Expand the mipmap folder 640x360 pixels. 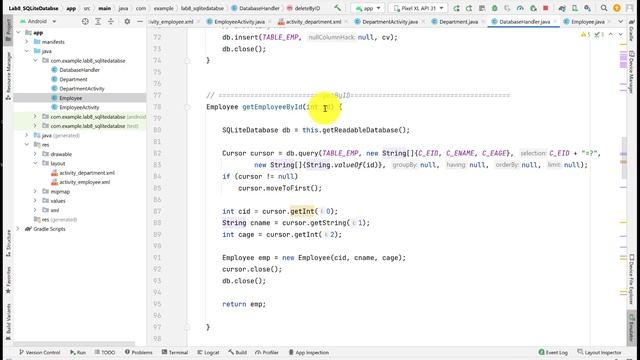tap(35, 191)
